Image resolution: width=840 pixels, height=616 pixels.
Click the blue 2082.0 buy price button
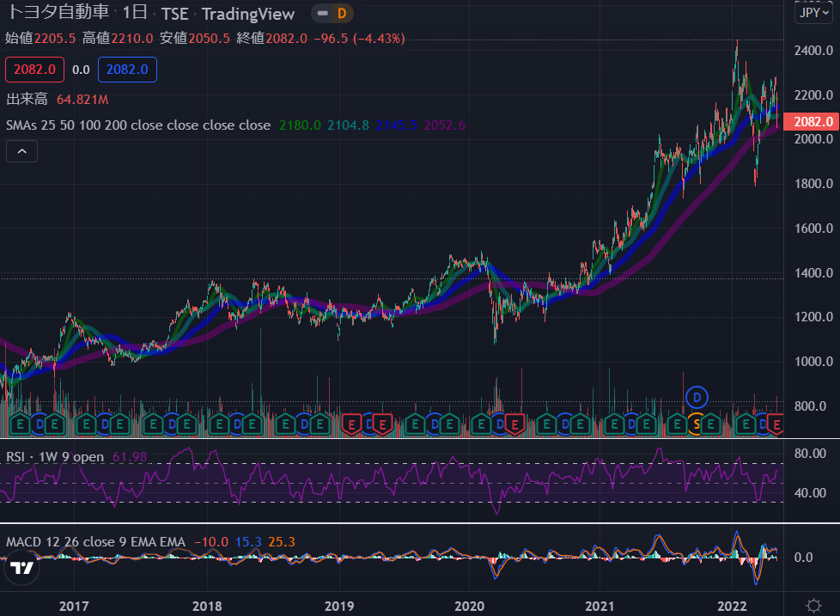(x=127, y=70)
